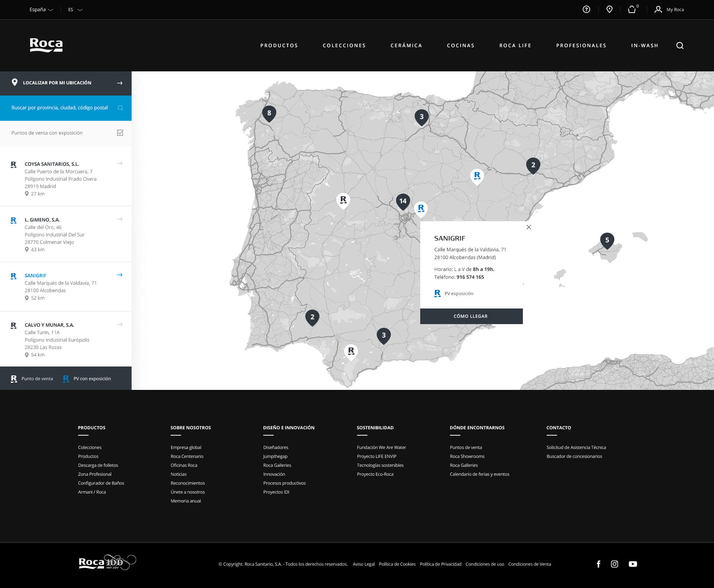Screen dimensions: 714x588
Task: Click LOCALIZAR POR MI UBICACIÓN button
Action: [x=66, y=83]
